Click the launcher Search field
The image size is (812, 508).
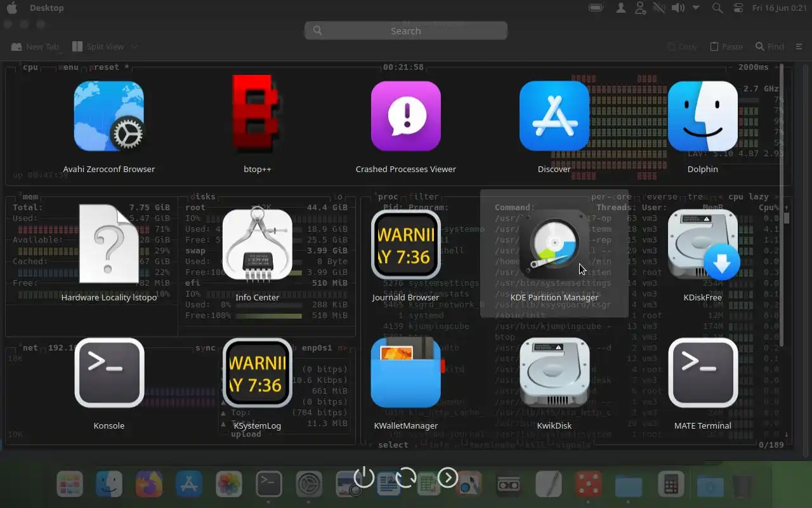point(406,30)
